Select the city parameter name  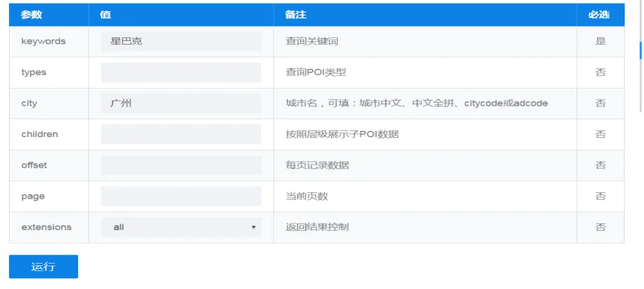(29, 104)
